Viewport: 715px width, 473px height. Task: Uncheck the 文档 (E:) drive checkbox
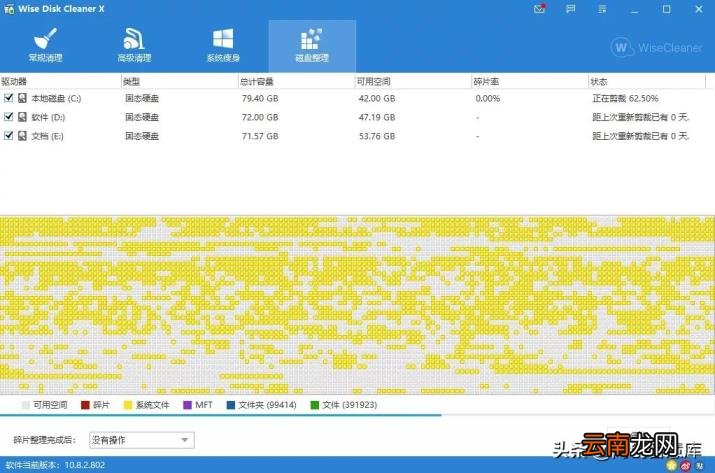pyautogui.click(x=8, y=135)
